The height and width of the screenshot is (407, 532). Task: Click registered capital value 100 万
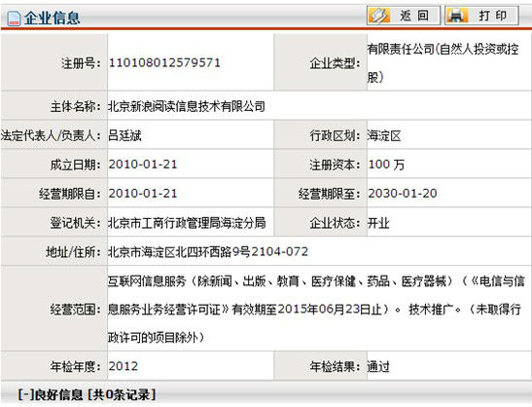point(386,165)
